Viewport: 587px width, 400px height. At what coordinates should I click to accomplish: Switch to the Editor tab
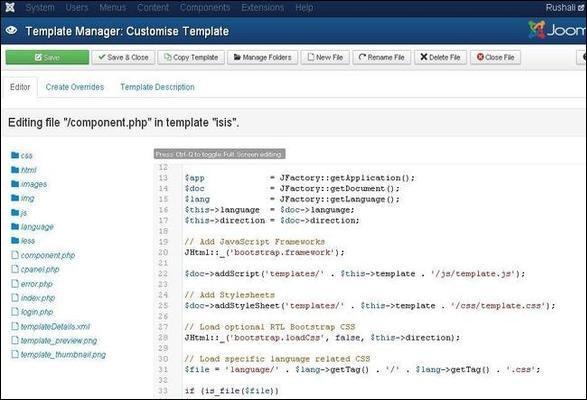click(x=20, y=87)
